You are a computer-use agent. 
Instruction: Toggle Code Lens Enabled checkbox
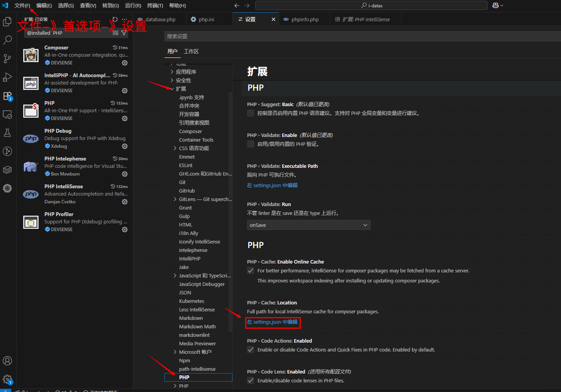[x=251, y=380]
